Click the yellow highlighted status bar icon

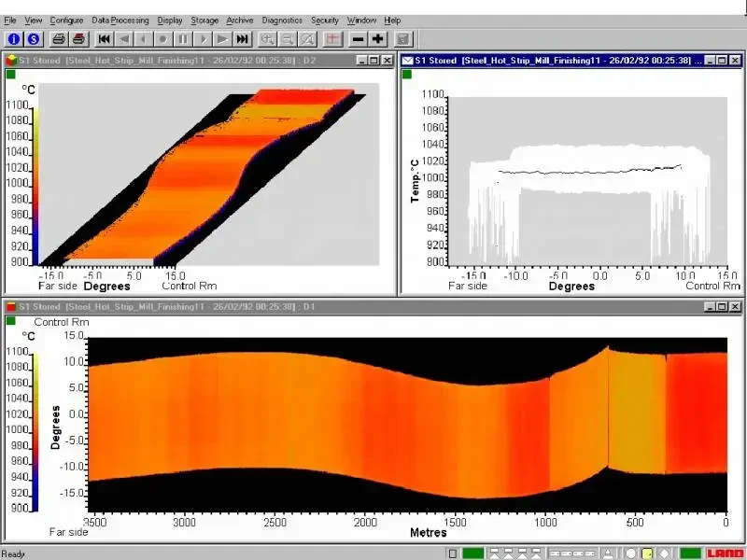point(647,553)
